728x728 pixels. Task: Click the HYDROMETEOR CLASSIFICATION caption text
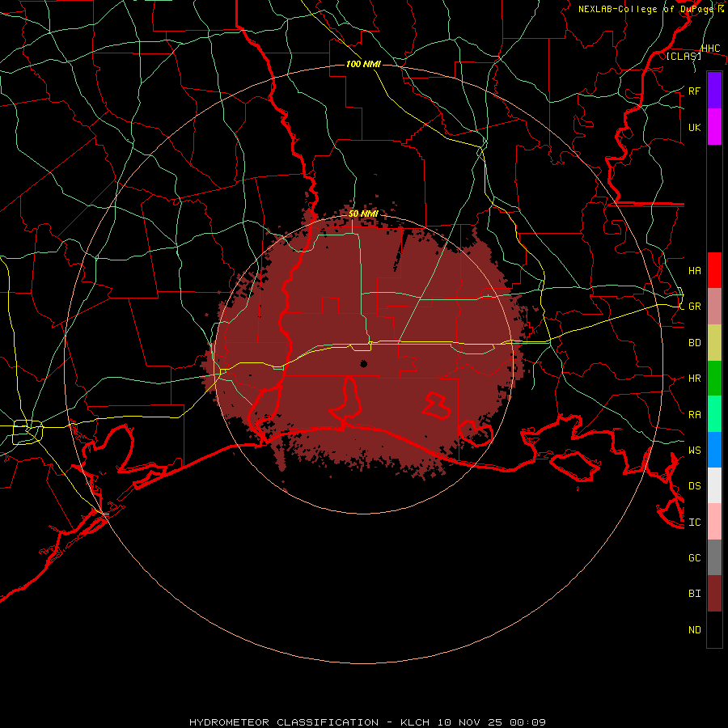(284, 722)
